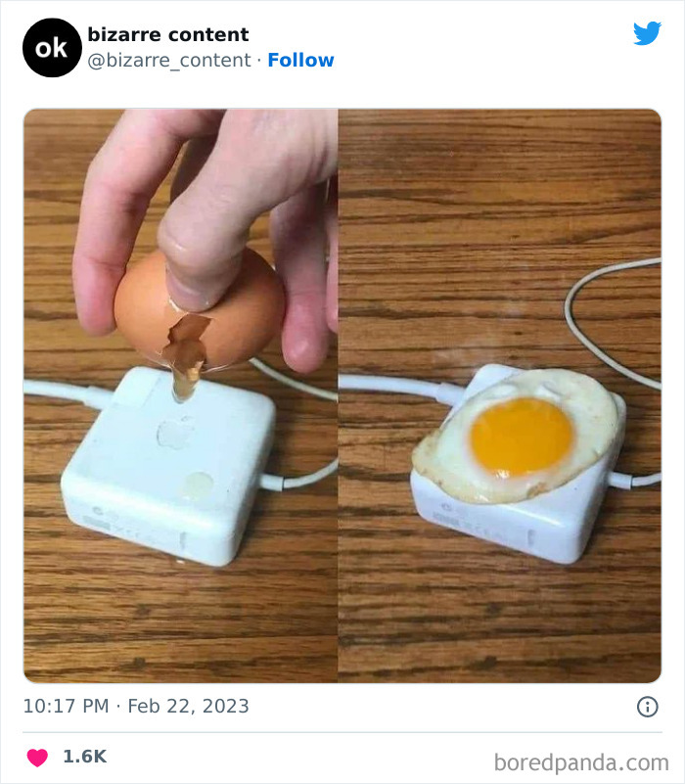Open the circled info icon
Viewport: 685px width, 784px height.
[647, 707]
